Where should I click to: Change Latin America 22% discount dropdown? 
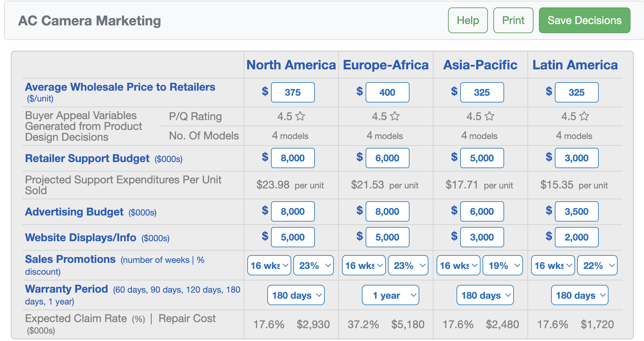[x=597, y=266]
